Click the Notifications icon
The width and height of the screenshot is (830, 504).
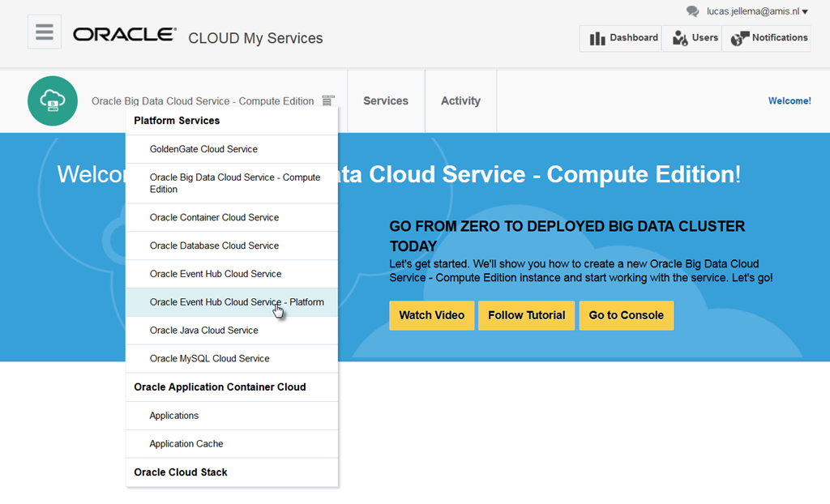(x=739, y=38)
